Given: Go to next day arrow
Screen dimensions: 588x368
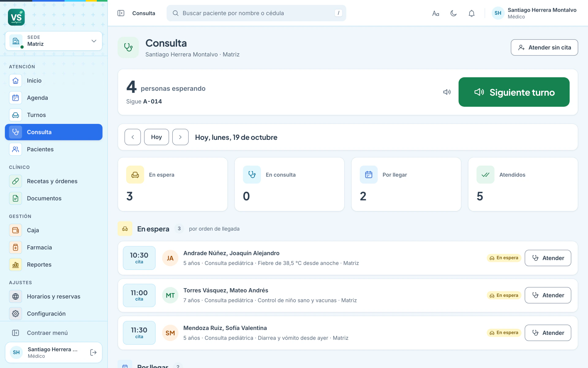Looking at the screenshot, I should click(180, 137).
